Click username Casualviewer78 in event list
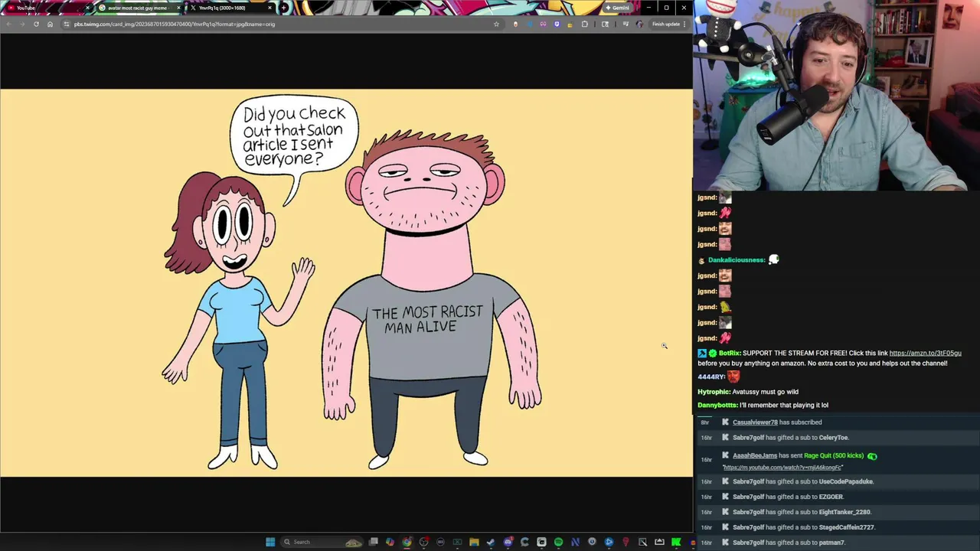 [755, 422]
